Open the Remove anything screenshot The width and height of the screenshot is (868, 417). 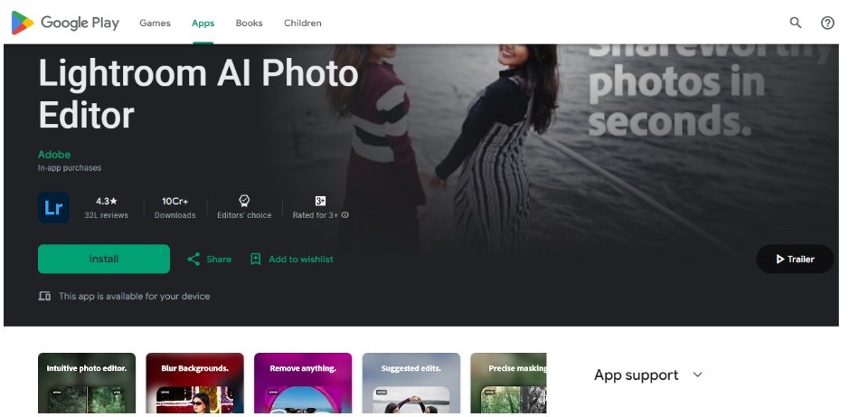(303, 384)
